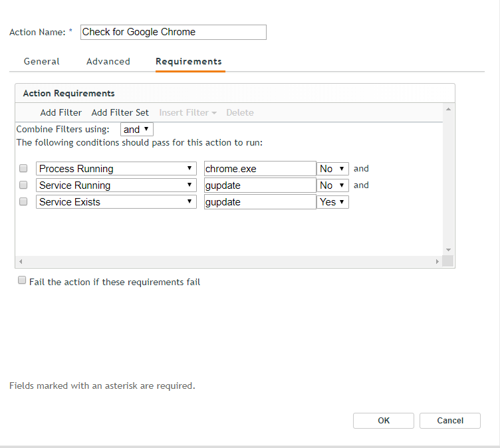Screen dimensions: 500x448
Task: Tick the checkbox beside Process Running filter
Action: [x=23, y=168]
